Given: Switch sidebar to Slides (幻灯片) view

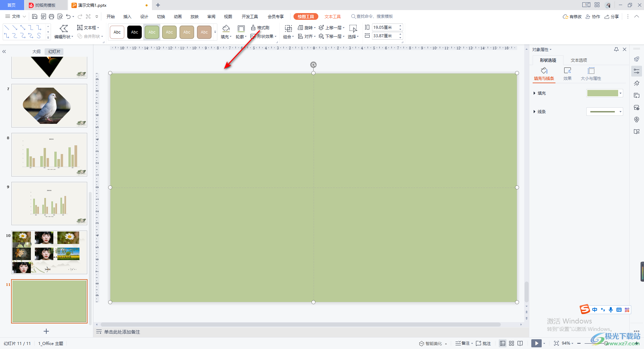Looking at the screenshot, I should pos(54,52).
